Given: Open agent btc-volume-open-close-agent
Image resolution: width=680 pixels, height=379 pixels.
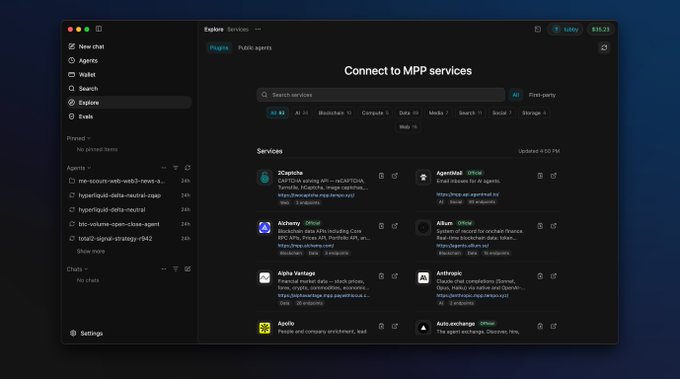Looking at the screenshot, I should 129,224.
